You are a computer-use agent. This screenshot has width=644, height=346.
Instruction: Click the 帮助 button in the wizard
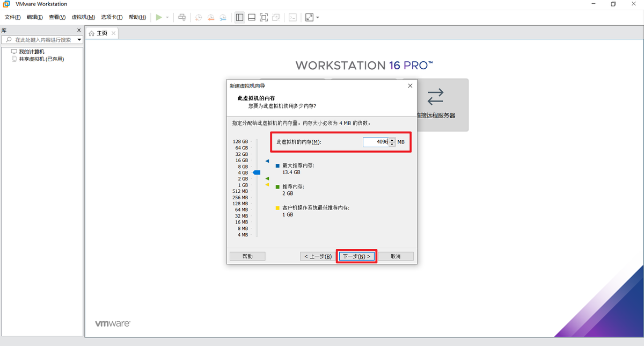(247, 256)
